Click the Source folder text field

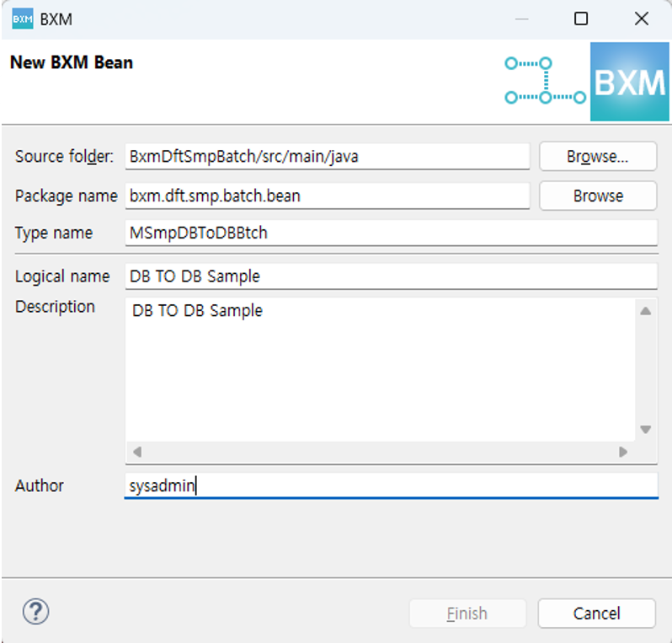tap(327, 156)
